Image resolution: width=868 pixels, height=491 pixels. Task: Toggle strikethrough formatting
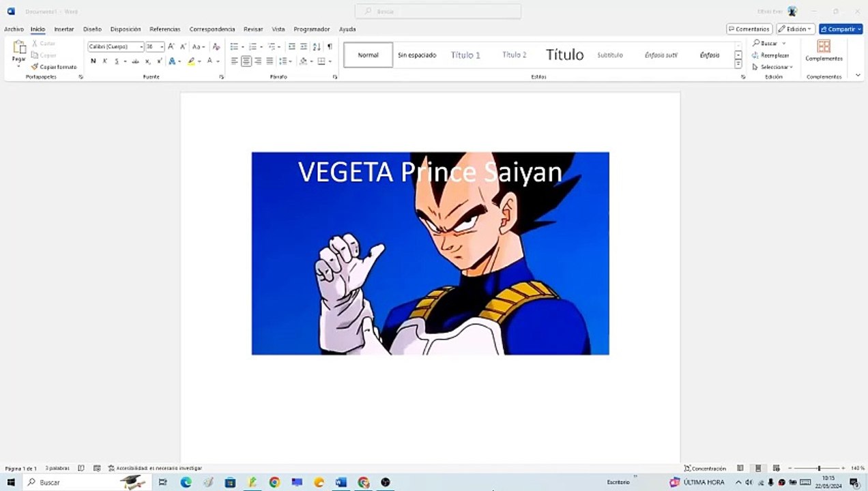coord(135,61)
